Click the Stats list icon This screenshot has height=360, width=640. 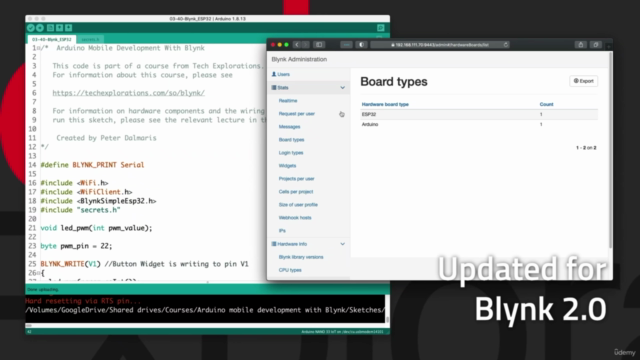[x=274, y=87]
